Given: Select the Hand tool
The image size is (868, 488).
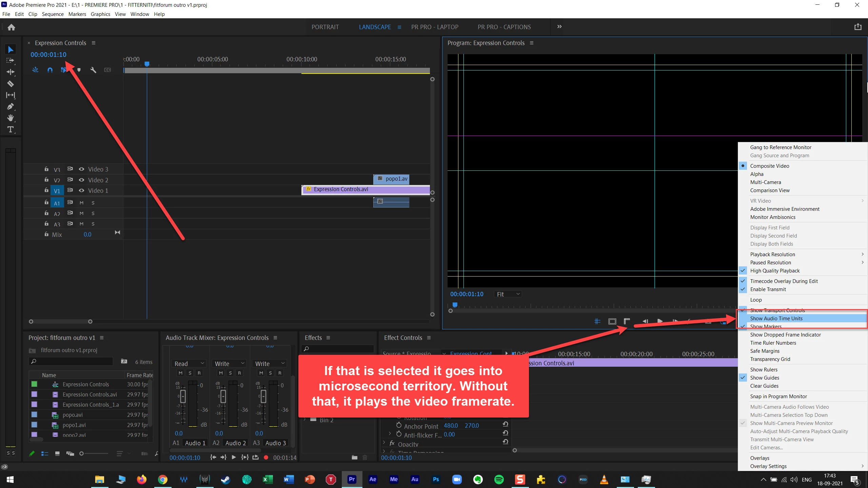Looking at the screenshot, I should 11,118.
